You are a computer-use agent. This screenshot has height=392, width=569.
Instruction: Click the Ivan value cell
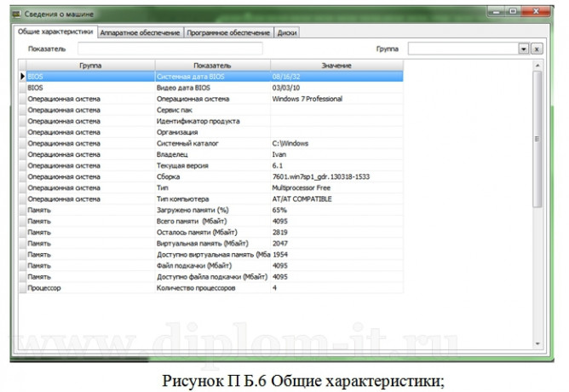[336, 154]
